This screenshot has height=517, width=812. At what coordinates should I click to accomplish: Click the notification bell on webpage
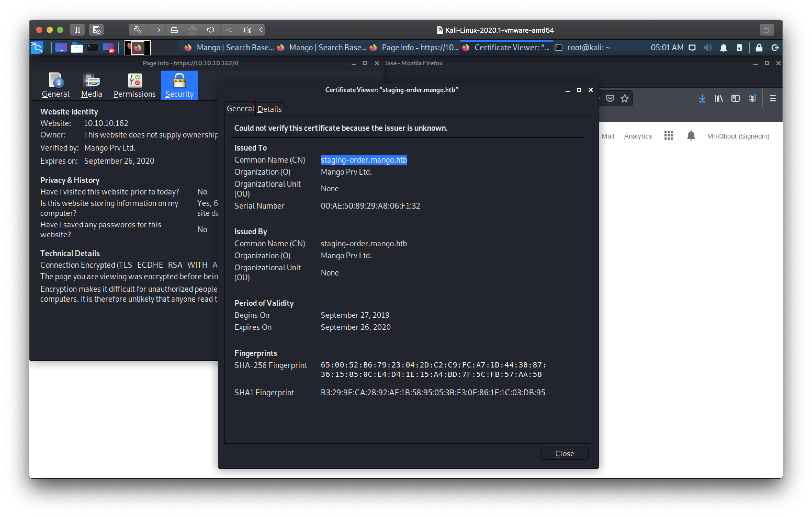(x=691, y=136)
